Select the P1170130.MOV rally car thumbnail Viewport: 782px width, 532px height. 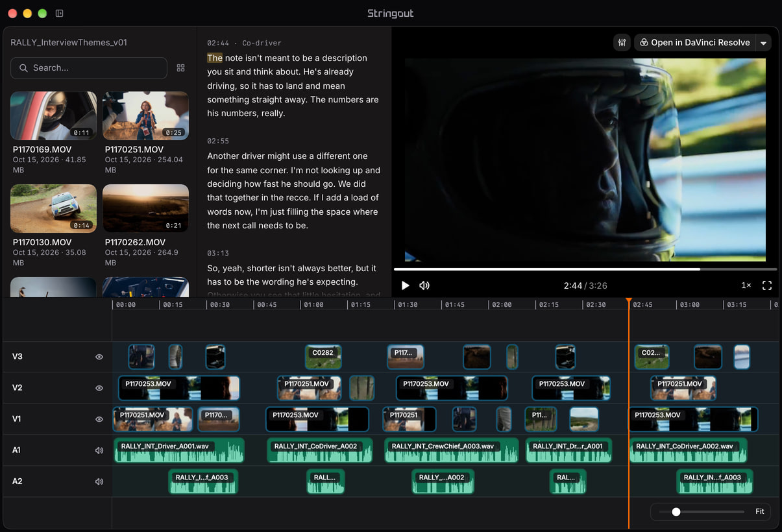(53, 208)
